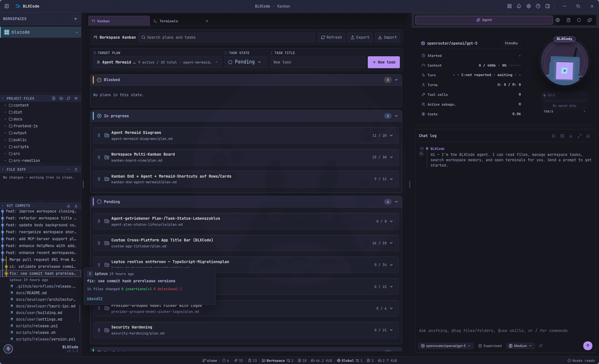Screen dimensions: 599x364
Task: Open notifications bell icon
Action: tap(519, 6)
